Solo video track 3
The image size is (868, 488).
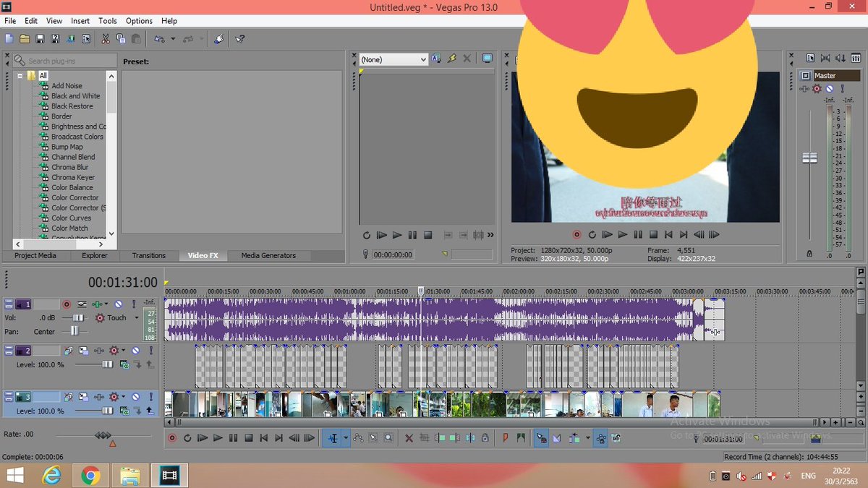[150, 397]
